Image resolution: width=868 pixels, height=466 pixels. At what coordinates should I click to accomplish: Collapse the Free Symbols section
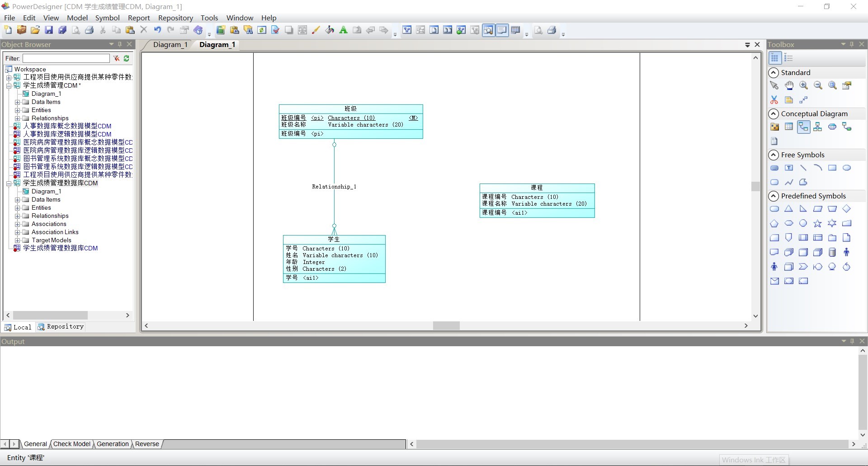click(774, 155)
